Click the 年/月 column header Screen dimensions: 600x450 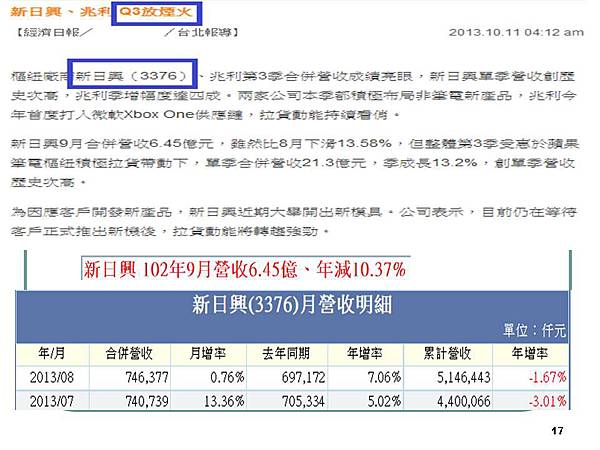click(52, 353)
